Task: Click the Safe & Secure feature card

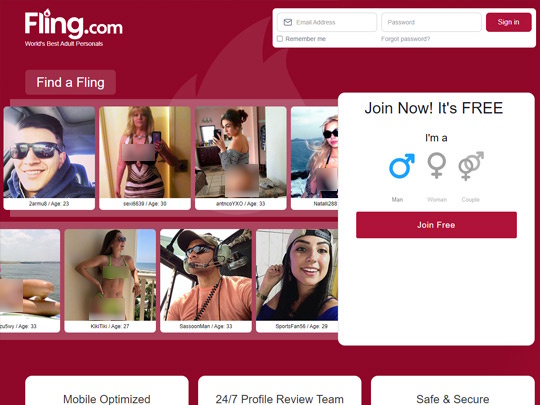Action: tap(453, 391)
